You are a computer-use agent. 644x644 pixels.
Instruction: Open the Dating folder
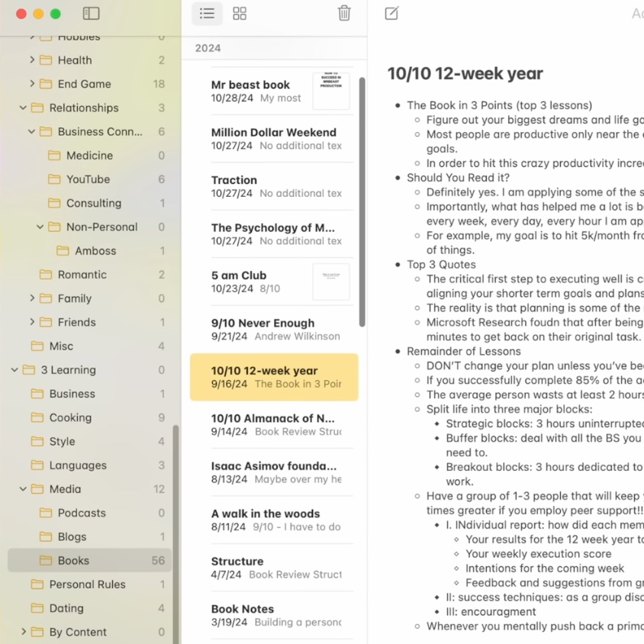[89, 608]
